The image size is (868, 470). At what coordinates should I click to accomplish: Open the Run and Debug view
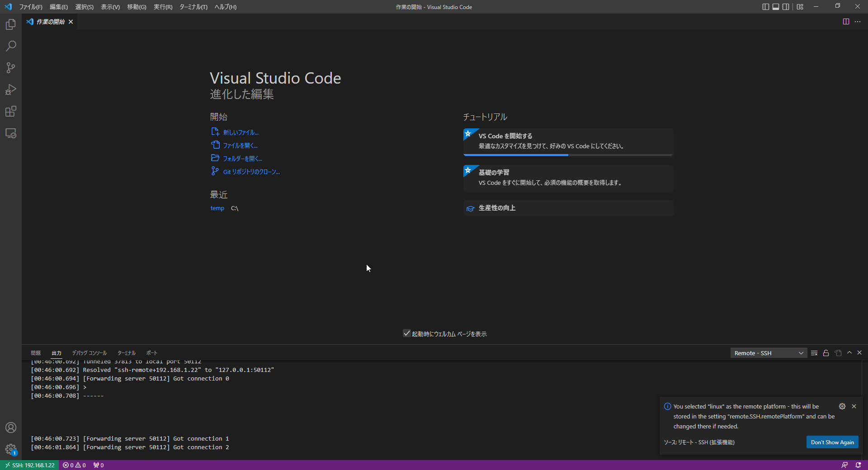click(x=11, y=89)
